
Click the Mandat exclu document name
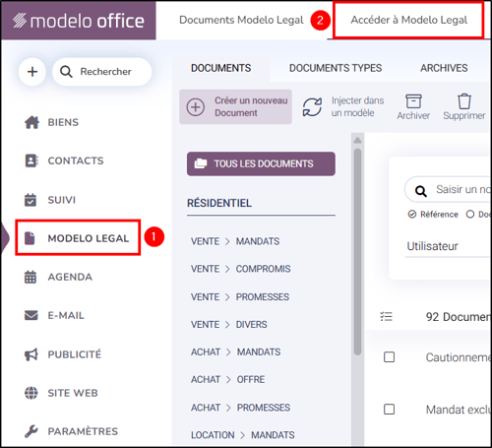(459, 410)
